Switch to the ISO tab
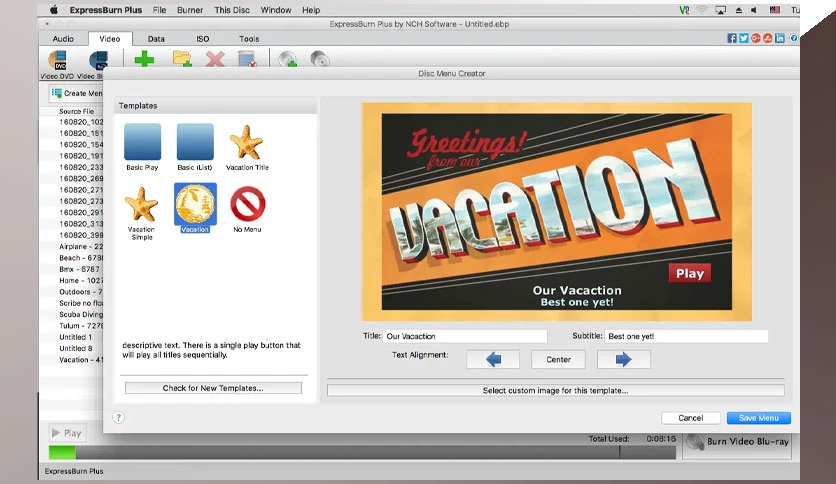This screenshot has height=484, width=836. [x=203, y=38]
